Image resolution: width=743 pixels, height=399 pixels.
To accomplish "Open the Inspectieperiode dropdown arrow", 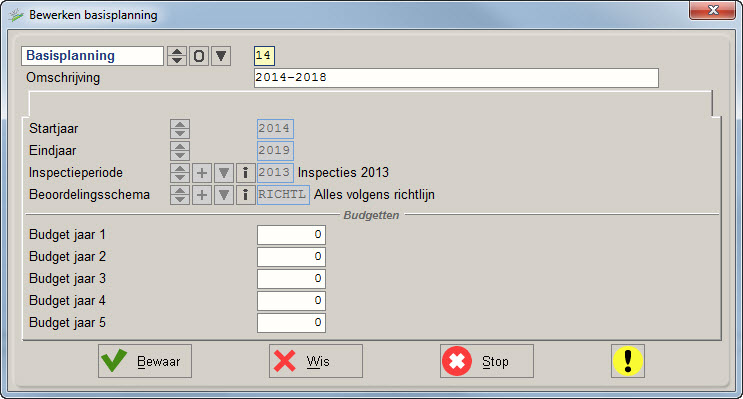I will (224, 173).
